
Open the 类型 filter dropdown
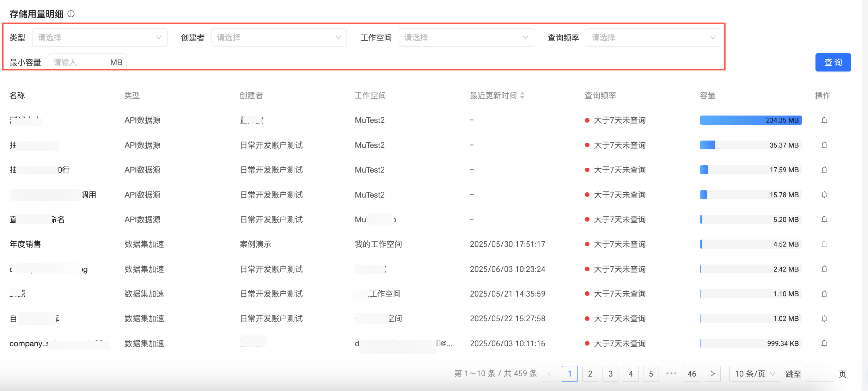pyautogui.click(x=99, y=38)
